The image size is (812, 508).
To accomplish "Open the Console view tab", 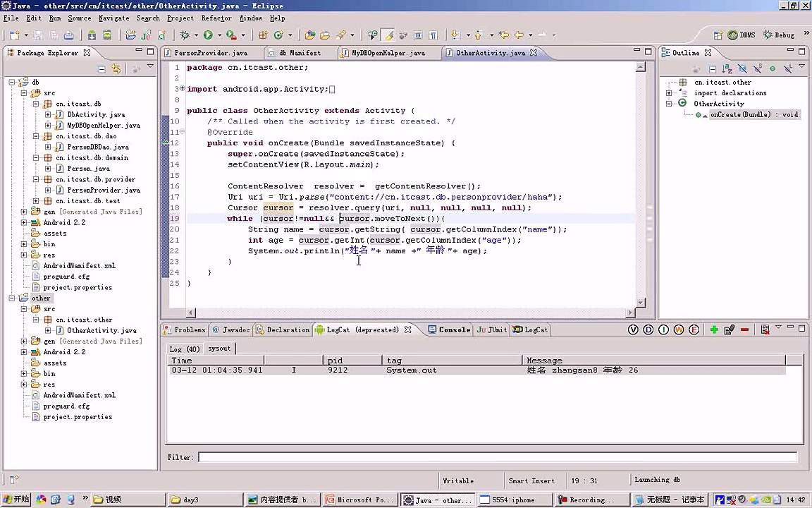I will [453, 329].
